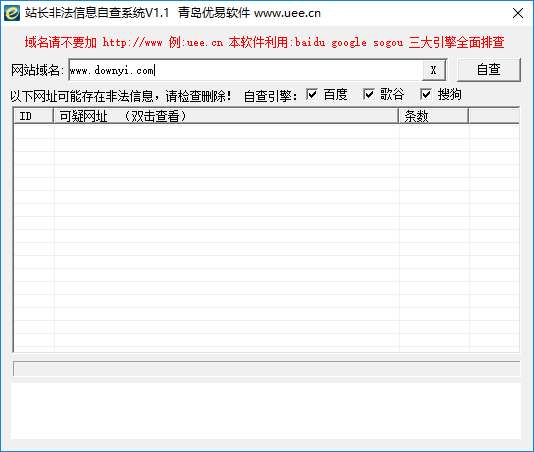Click the window title text

tap(172, 13)
